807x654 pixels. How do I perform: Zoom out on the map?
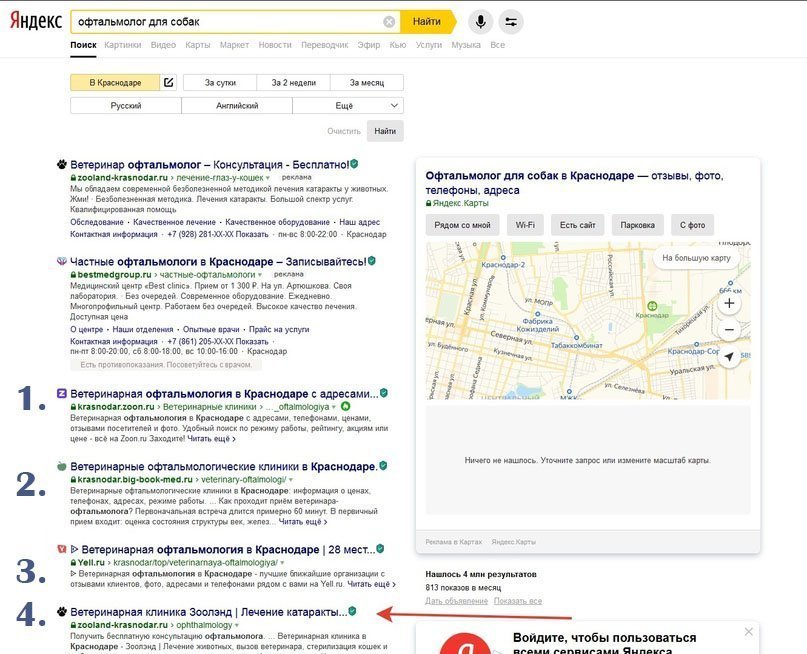tap(729, 329)
